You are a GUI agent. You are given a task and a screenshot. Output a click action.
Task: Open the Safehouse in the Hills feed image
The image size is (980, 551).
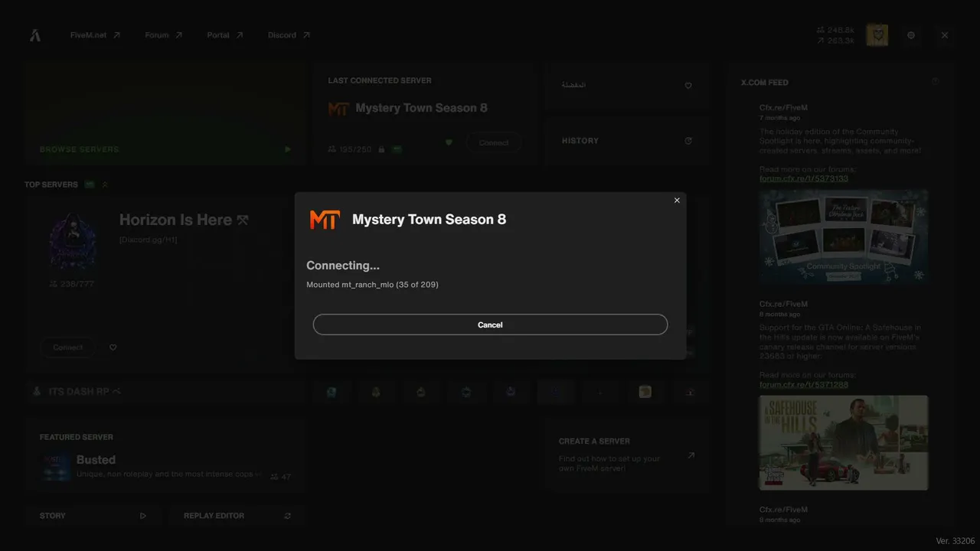pyautogui.click(x=844, y=442)
